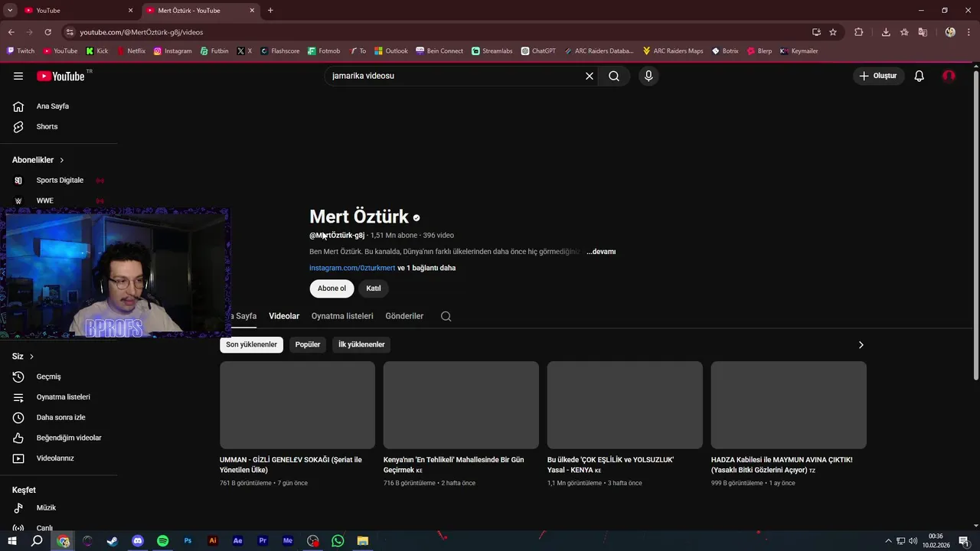Switch to the Oynatma listeleri channel tab
Screen dimensions: 980x551
(342, 316)
